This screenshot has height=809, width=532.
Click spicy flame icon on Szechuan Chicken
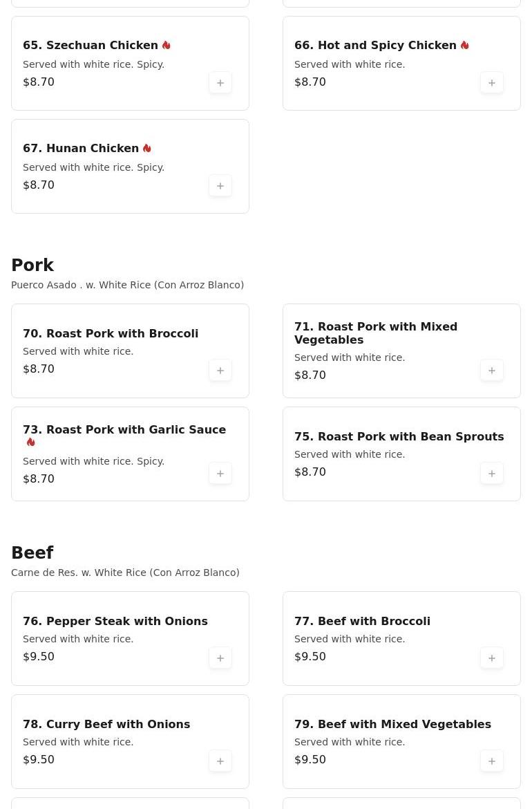167,45
